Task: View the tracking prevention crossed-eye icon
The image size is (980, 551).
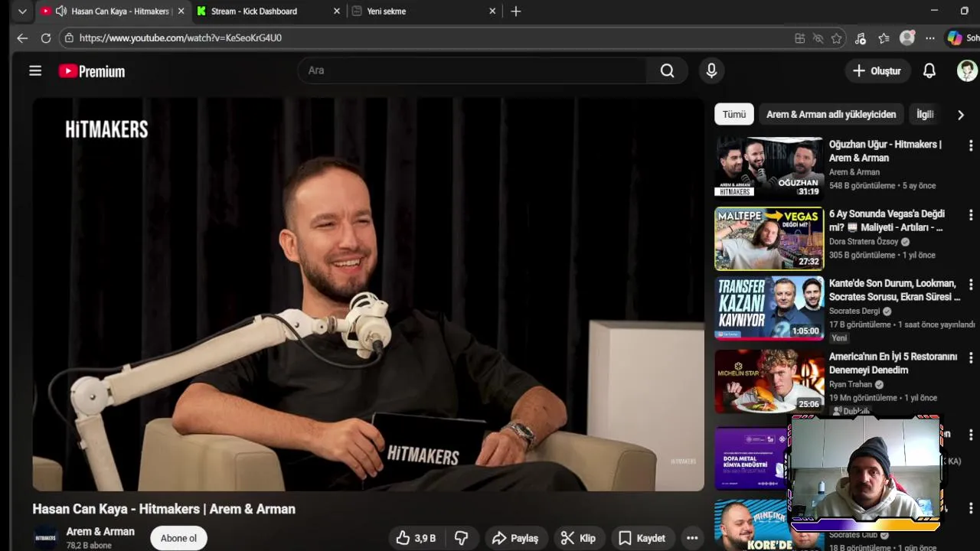Action: coord(818,38)
